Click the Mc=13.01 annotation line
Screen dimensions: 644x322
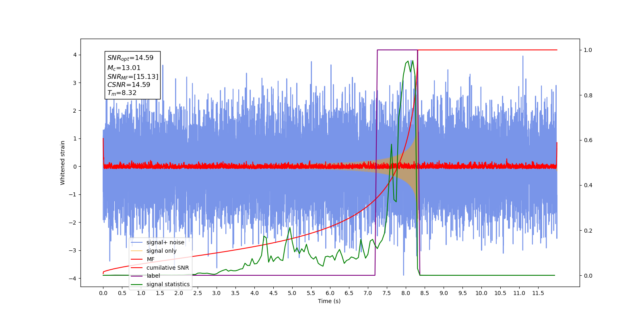(x=124, y=68)
